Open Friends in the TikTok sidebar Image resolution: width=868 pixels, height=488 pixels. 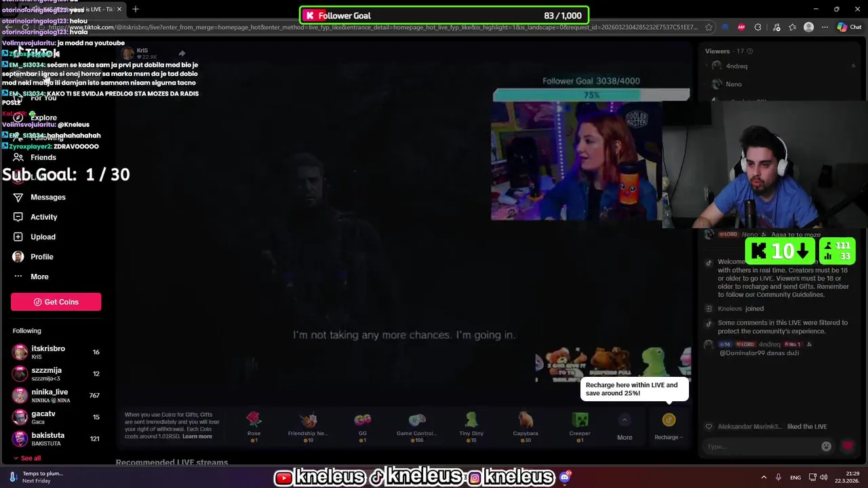pos(43,157)
